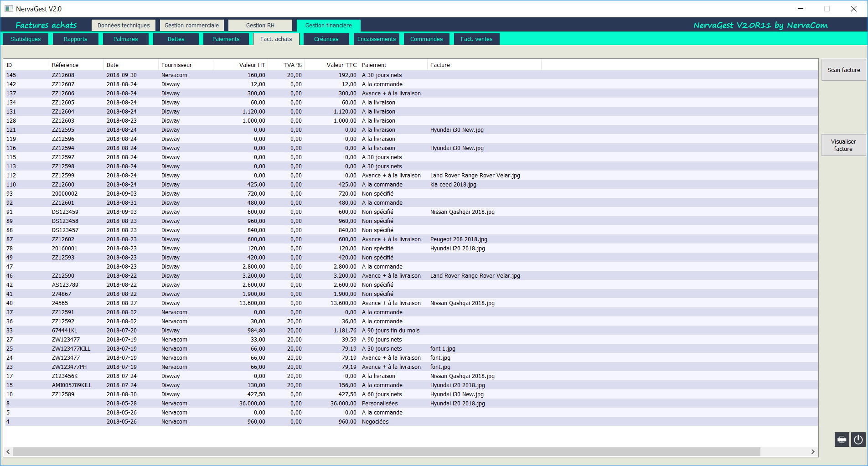Go to the Créances tab
This screenshot has width=868, height=466.
coord(326,39)
